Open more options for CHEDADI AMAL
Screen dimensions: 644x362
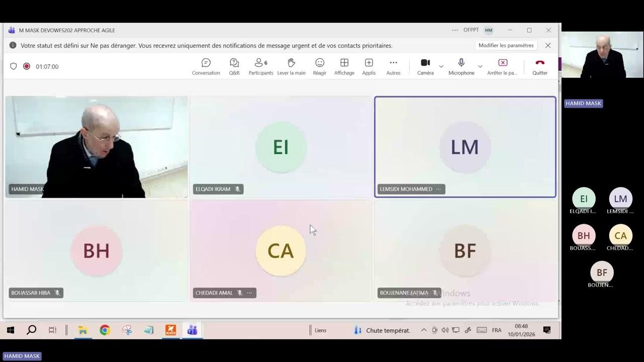tap(249, 293)
